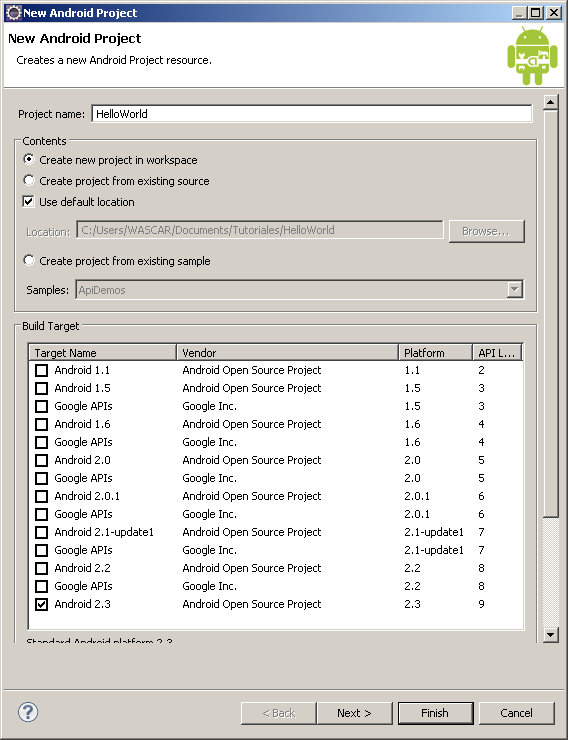Click the Eclipse window icon in title bar
Viewport: 568px width, 740px height.
pyautogui.click(x=13, y=13)
